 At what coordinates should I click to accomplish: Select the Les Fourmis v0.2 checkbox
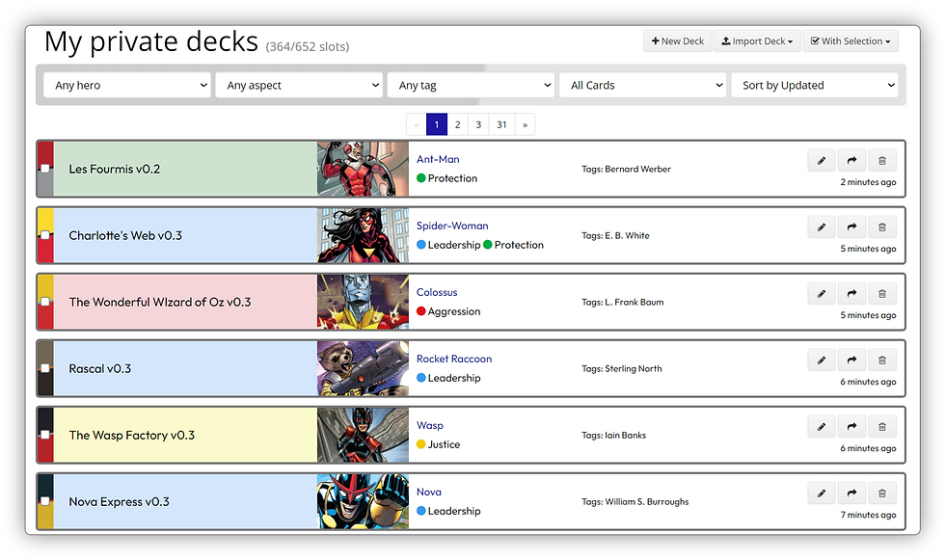pos(45,169)
